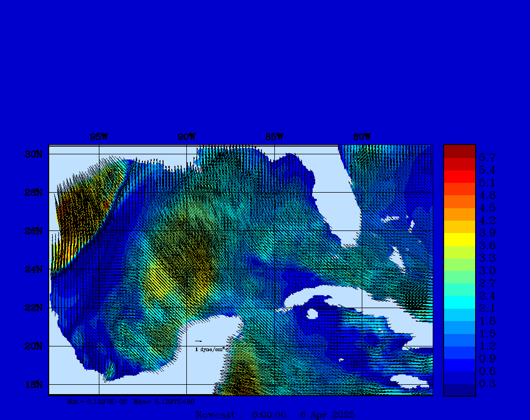Pick the bright yellow band of the colorbar
Screen dimensions: 530x420
460,239
